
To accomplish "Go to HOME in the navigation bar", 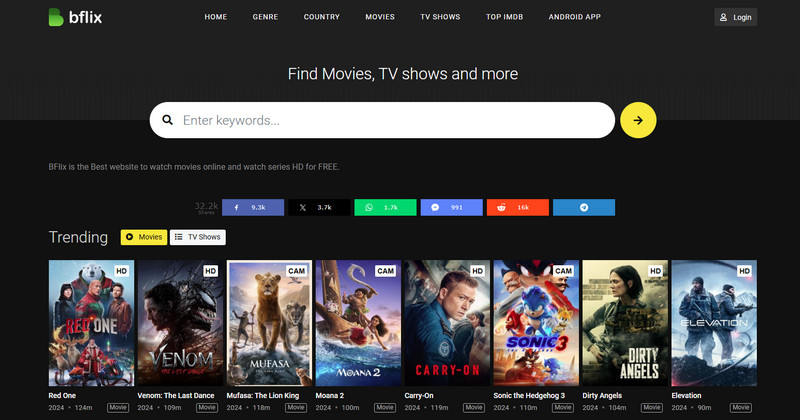I will pos(216,17).
